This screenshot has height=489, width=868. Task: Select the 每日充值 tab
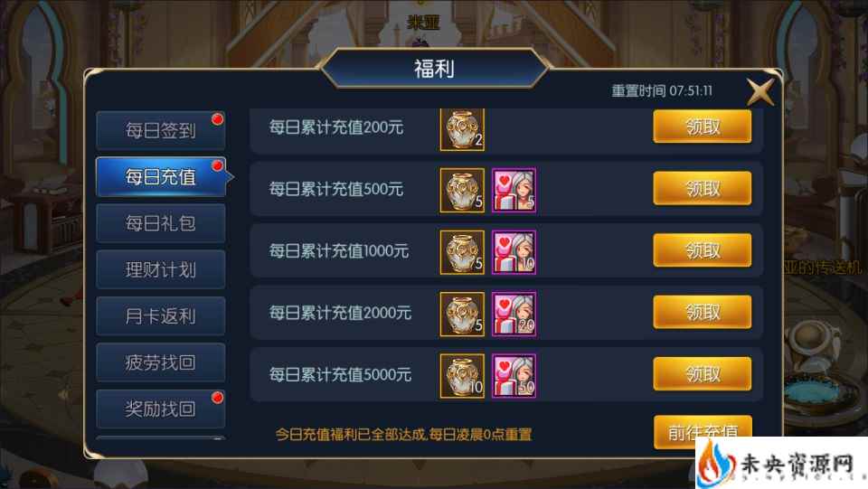[161, 177]
